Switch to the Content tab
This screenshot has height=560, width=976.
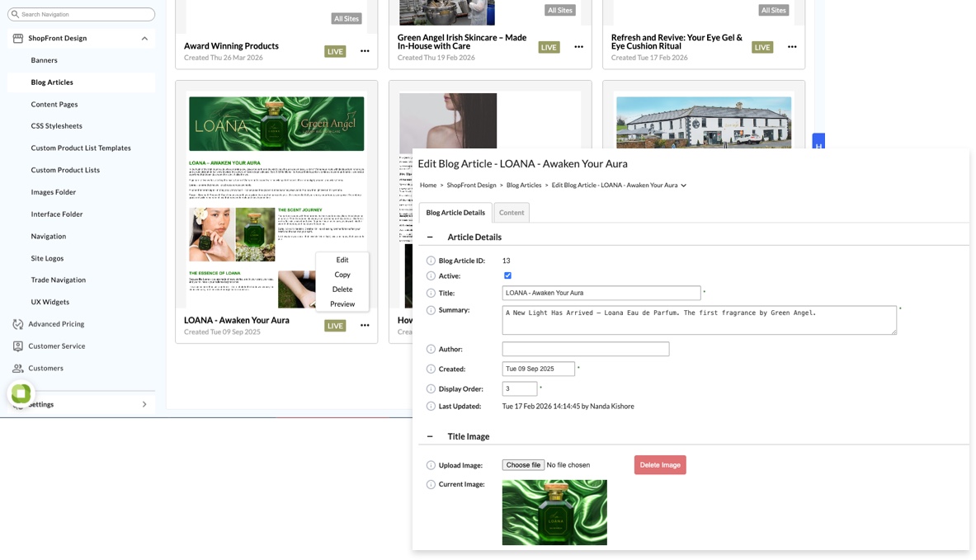point(512,213)
